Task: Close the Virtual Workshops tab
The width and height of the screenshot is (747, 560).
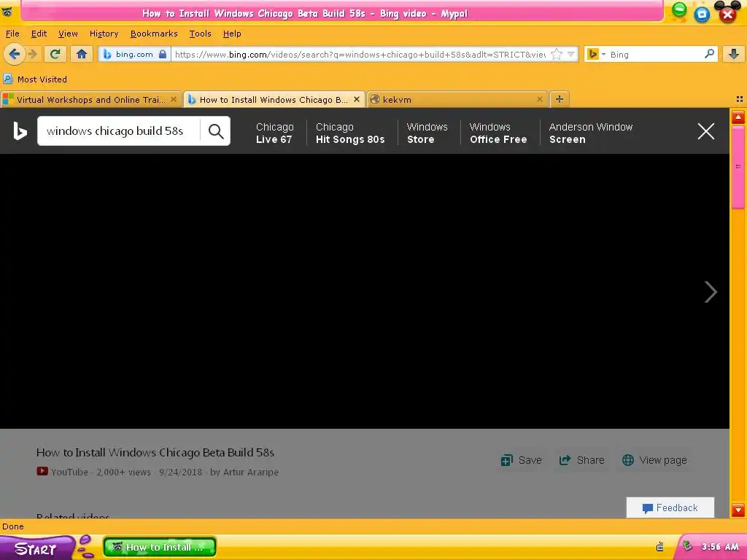Action: click(174, 99)
